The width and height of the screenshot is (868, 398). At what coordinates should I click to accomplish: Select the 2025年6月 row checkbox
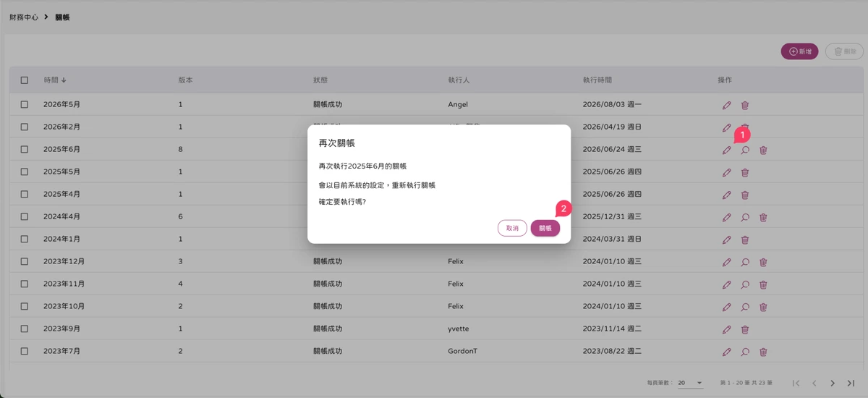(25, 149)
